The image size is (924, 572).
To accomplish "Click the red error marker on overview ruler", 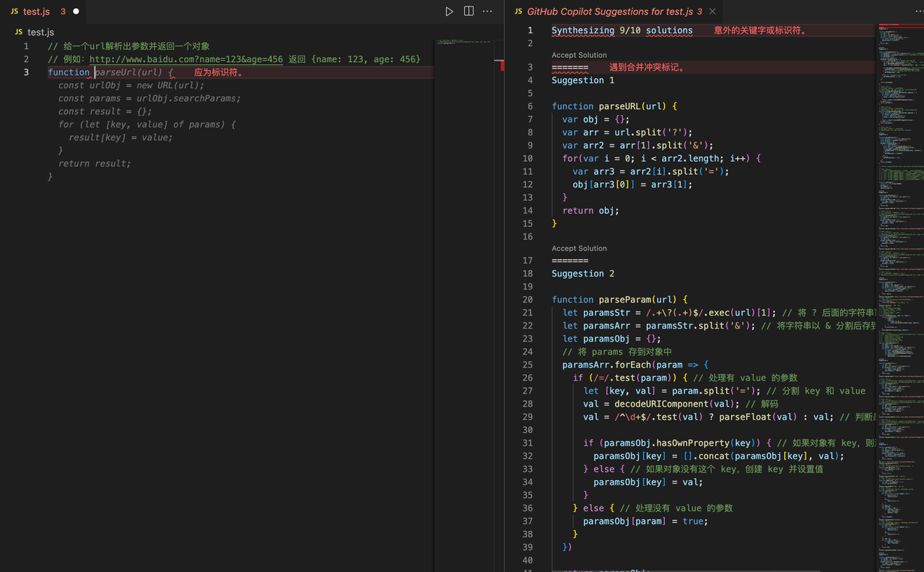I will pyautogui.click(x=502, y=65).
